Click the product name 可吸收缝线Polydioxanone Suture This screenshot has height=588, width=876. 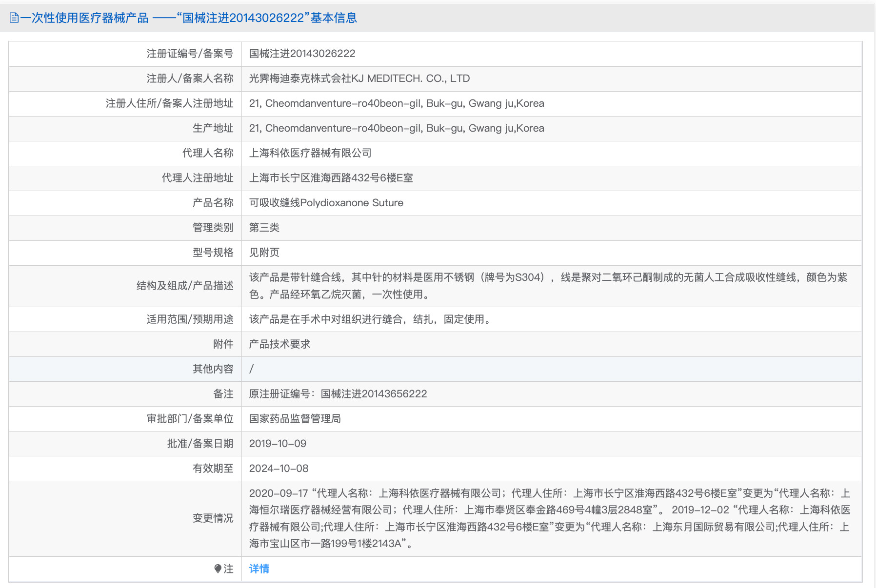pyautogui.click(x=326, y=203)
